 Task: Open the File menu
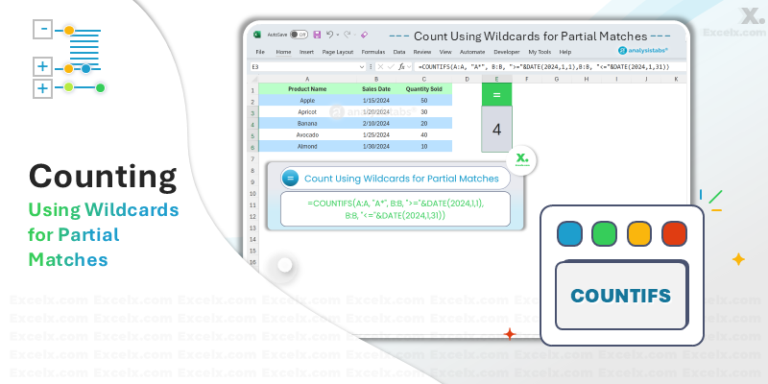(260, 52)
